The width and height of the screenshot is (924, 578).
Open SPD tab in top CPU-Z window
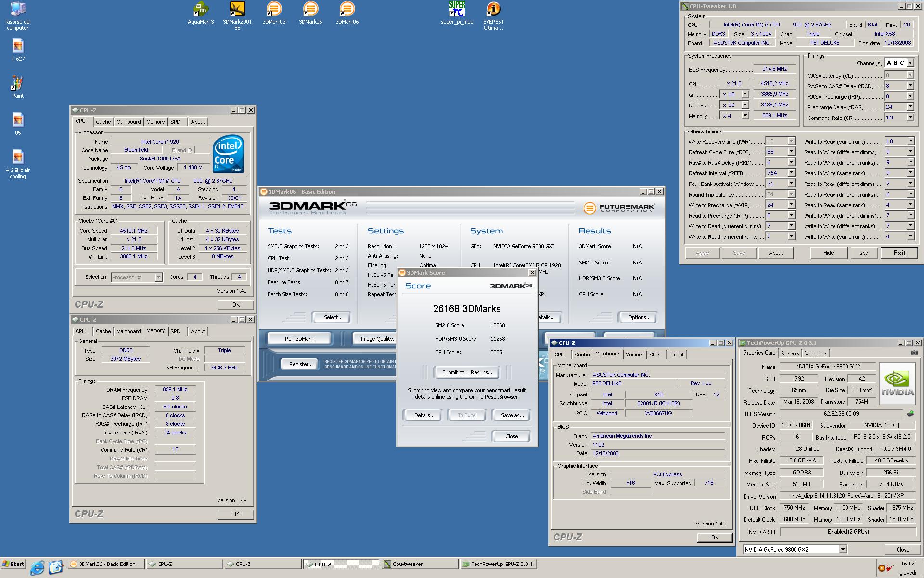(175, 122)
